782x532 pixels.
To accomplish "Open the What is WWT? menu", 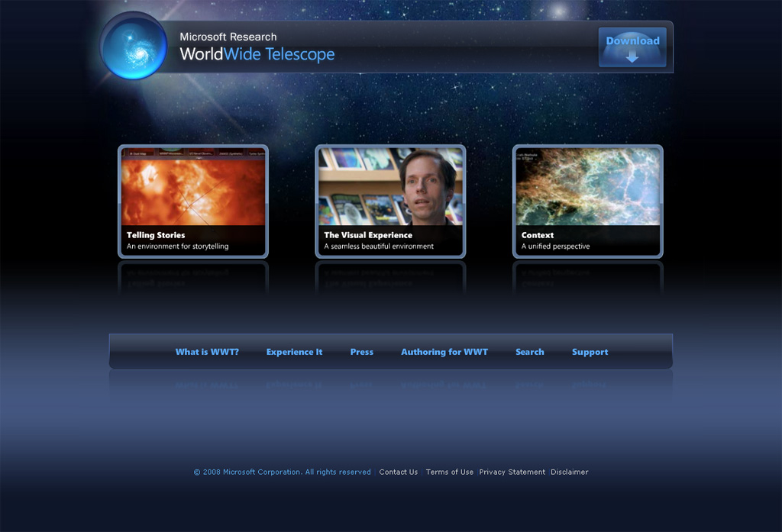I will (207, 352).
